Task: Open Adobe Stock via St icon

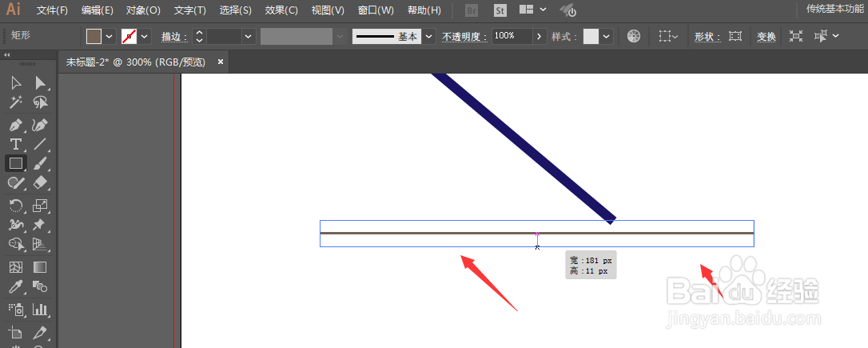Action: point(500,10)
